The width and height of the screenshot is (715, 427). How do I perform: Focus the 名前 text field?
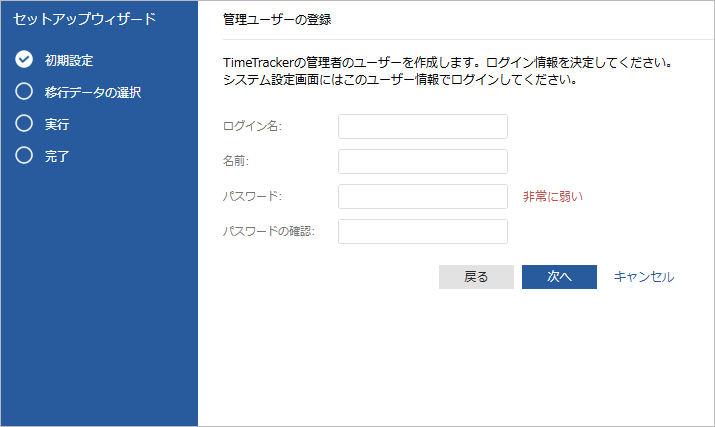point(423,161)
